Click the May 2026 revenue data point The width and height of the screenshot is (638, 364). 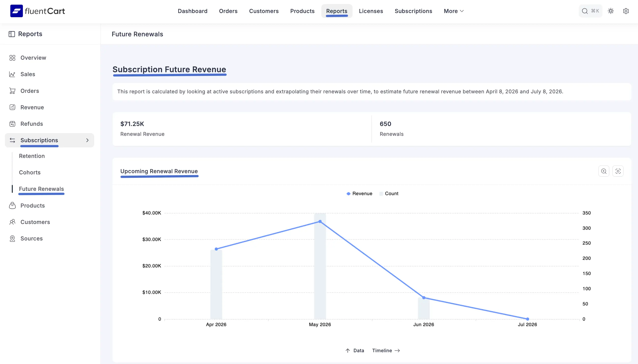(x=320, y=222)
